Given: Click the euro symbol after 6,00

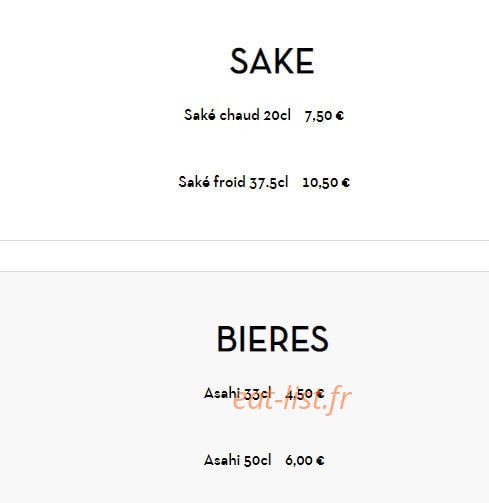Looking at the screenshot, I should pos(320,460).
